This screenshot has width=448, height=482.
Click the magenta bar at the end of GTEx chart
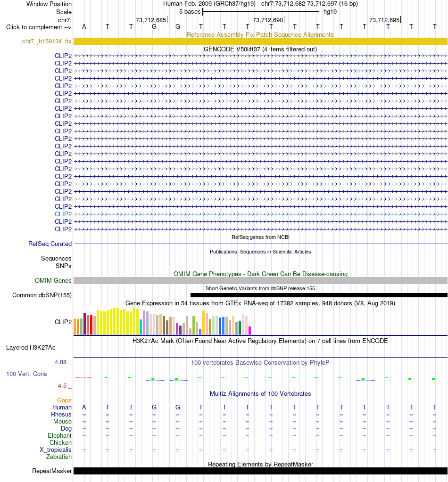(250, 330)
